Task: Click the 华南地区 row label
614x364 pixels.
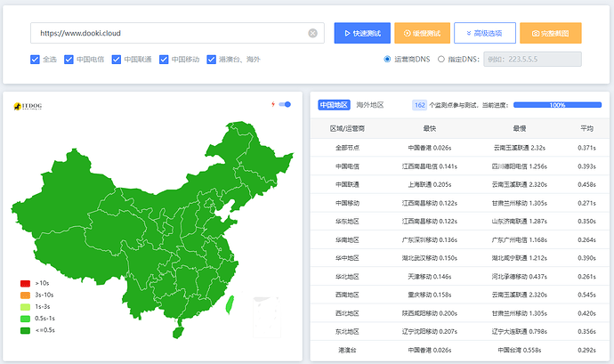Action: 347,239
